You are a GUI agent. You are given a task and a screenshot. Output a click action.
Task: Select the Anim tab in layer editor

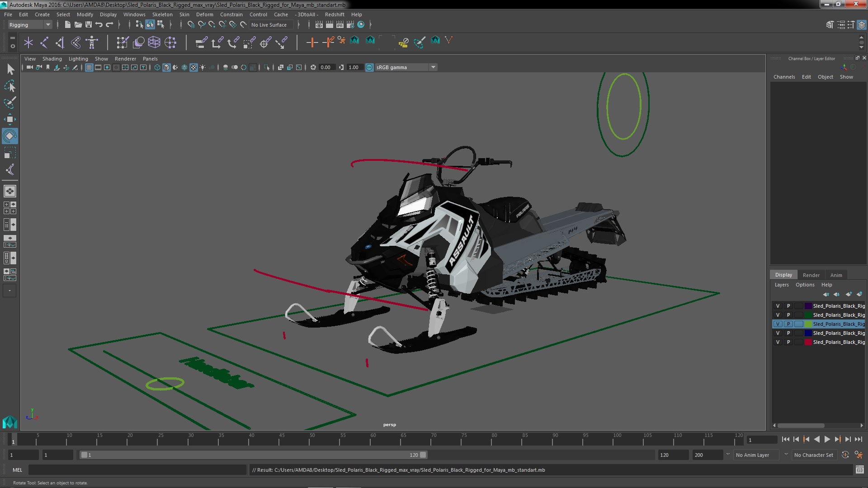pyautogui.click(x=836, y=275)
